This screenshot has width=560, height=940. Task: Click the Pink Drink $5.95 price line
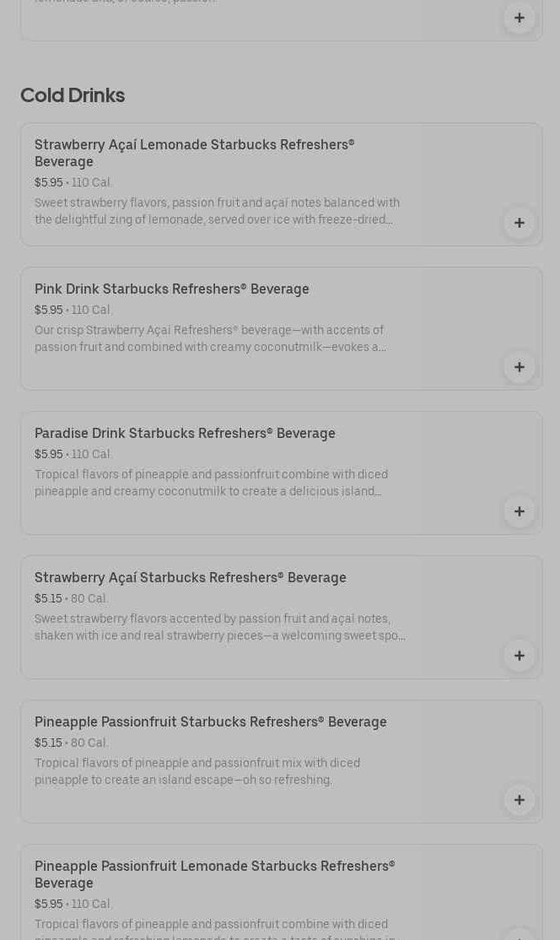[x=73, y=311]
